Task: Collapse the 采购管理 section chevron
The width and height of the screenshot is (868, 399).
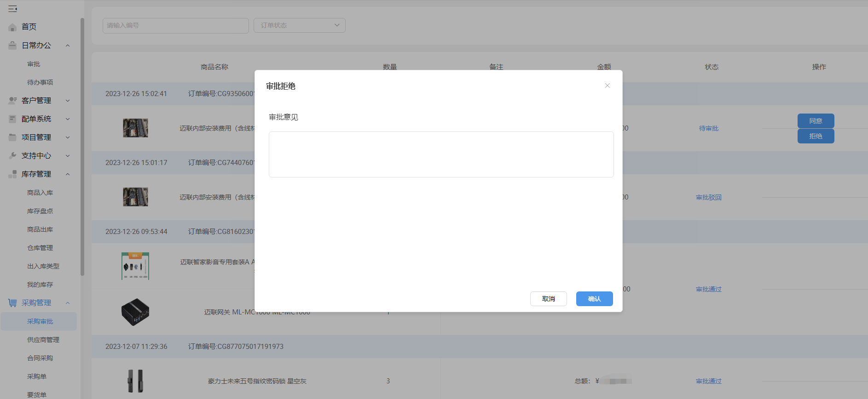Action: 68,303
